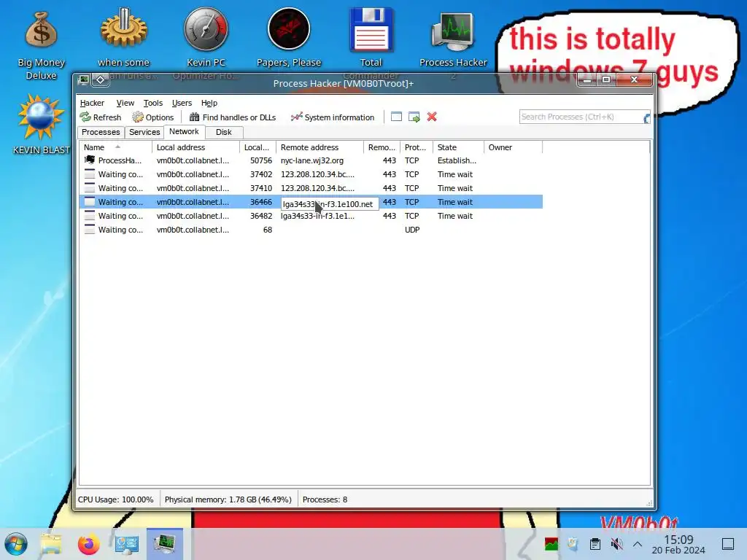Open KEVIN BLAST desktop icon
The width and height of the screenshot is (747, 560).
[x=41, y=125]
